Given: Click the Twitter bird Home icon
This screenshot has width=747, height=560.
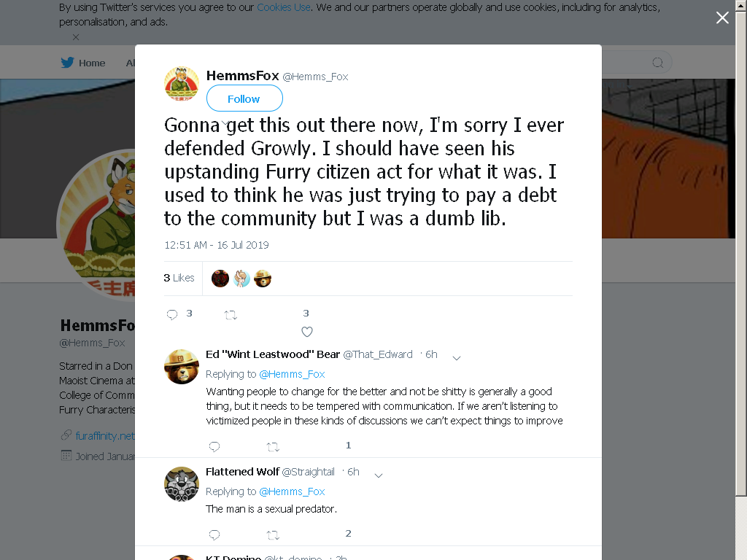Looking at the screenshot, I should (68, 63).
